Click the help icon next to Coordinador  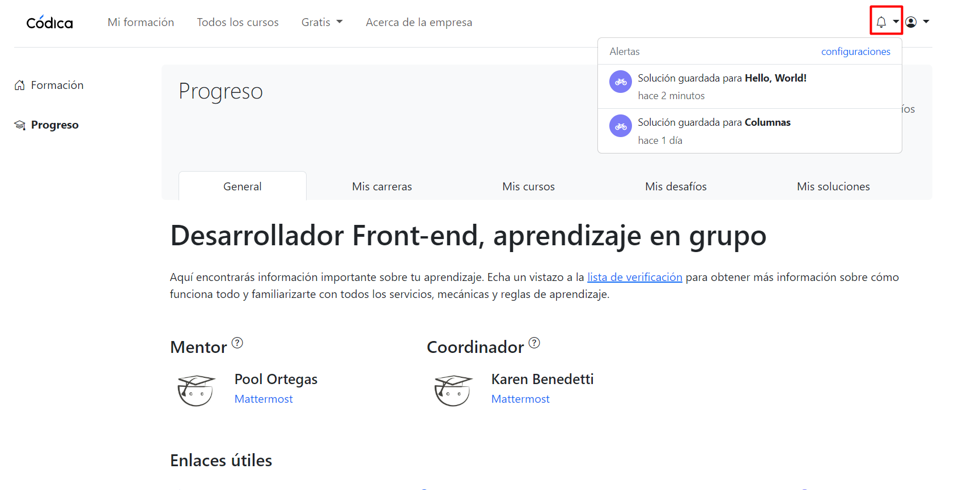pyautogui.click(x=534, y=343)
